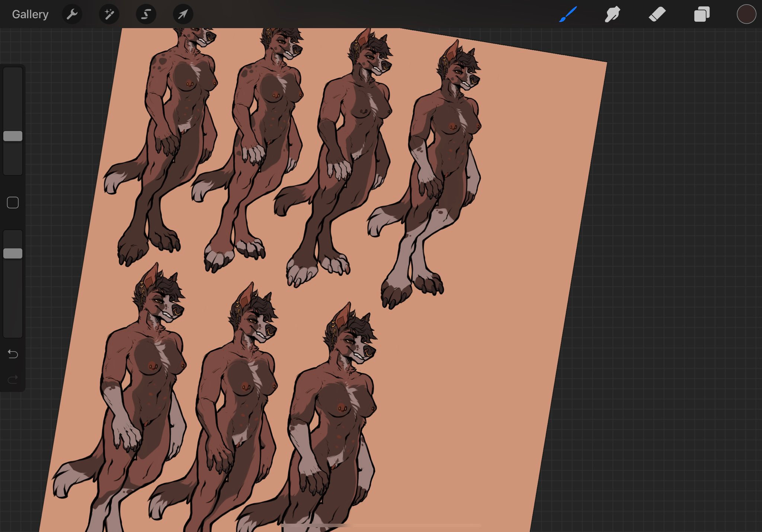Open the active dark brown color swatch

[746, 14]
